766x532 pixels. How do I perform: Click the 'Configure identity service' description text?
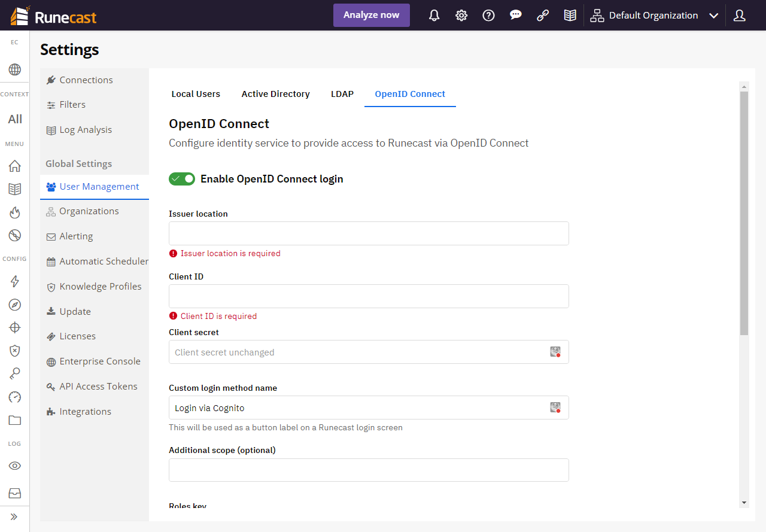coord(349,143)
